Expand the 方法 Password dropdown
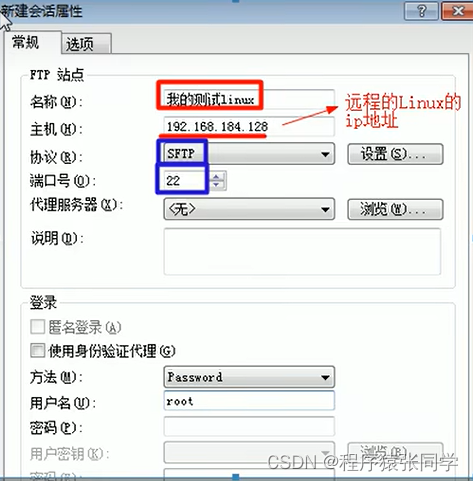Image resolution: width=473 pixels, height=481 pixels. tap(249, 377)
